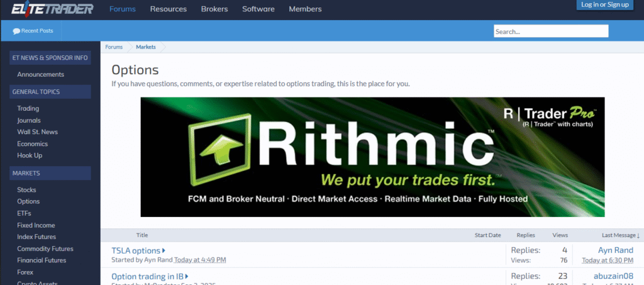Click the Rithmic advertisement banner
Viewport: 644px width, 285px height.
click(x=372, y=157)
